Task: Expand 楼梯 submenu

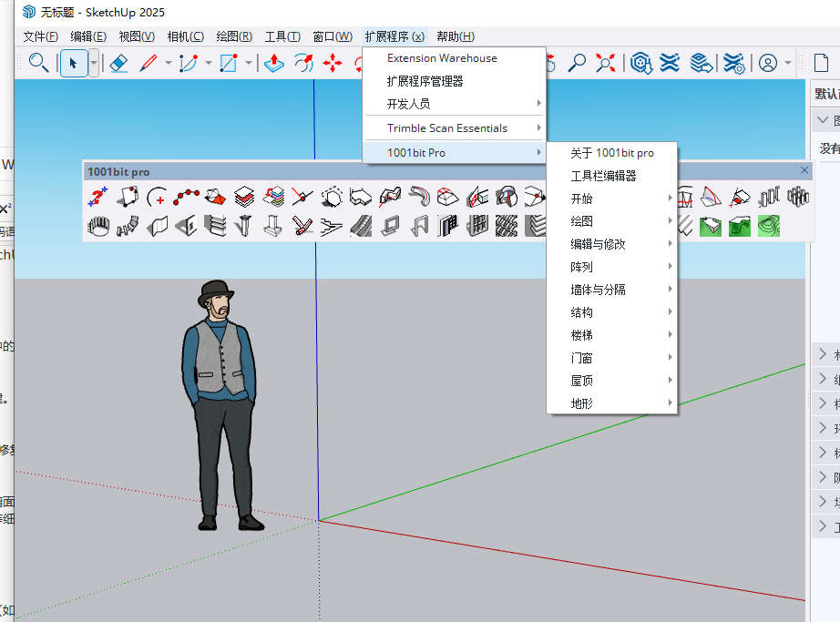Action: coord(612,335)
